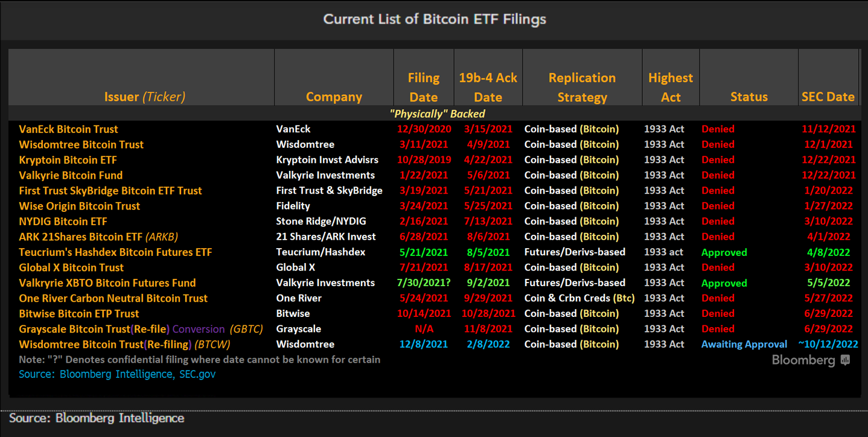Select Bitwise Bitcoin ETP Trust issuer
The width and height of the screenshot is (868, 437).
(79, 314)
